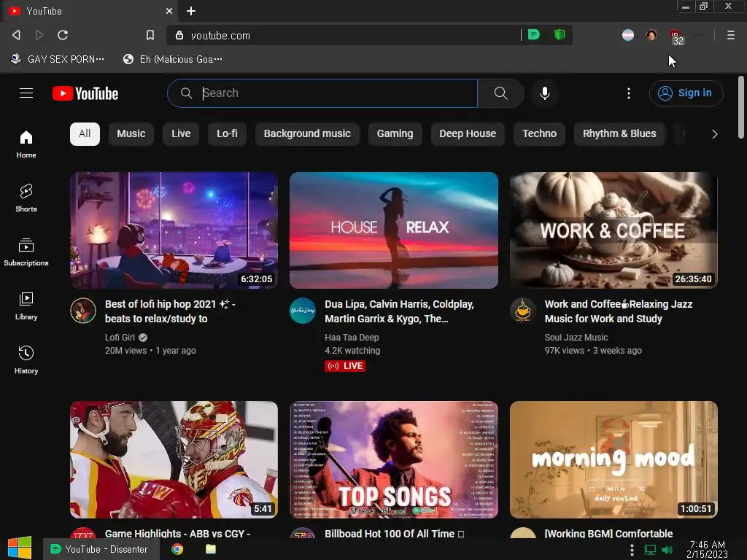Image resolution: width=747 pixels, height=560 pixels.
Task: Click extension icon with 32 badge
Action: tap(676, 36)
